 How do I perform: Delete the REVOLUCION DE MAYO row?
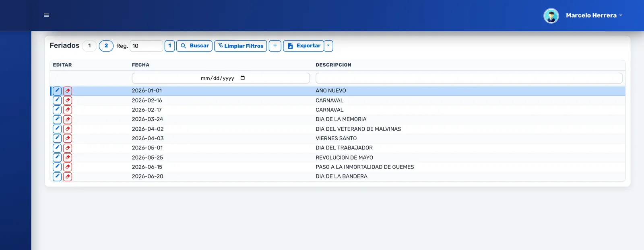68,158
